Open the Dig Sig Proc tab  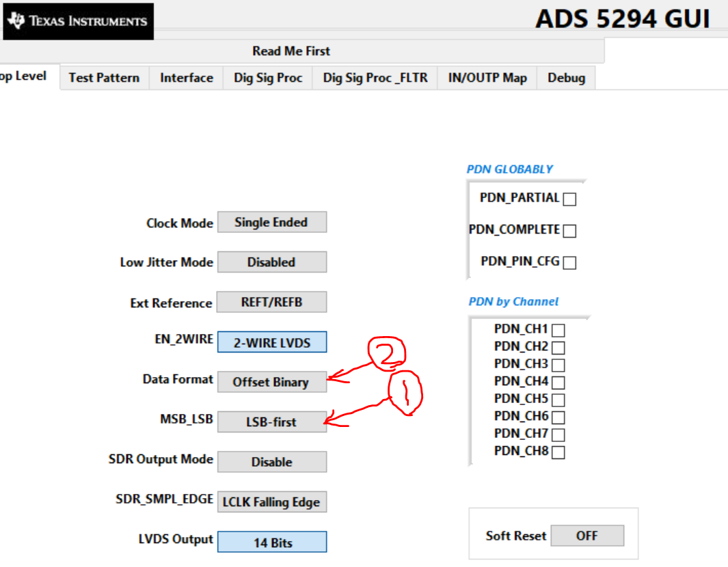coord(268,77)
